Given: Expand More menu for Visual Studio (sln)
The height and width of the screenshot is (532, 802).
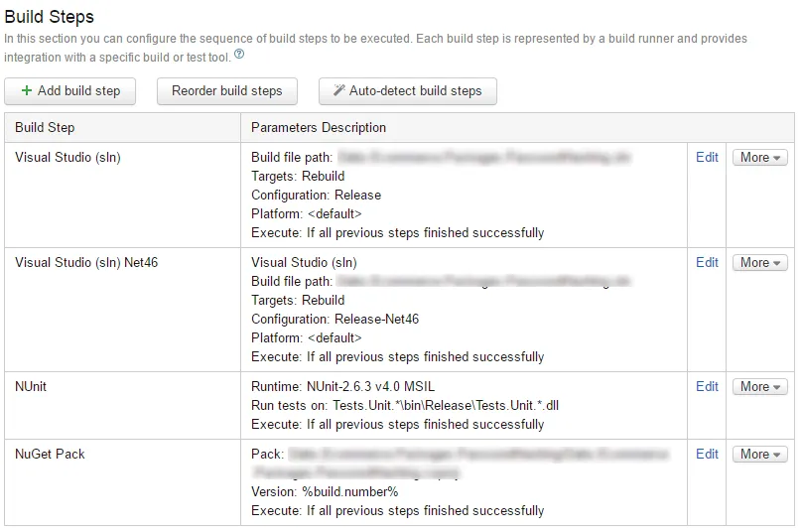Looking at the screenshot, I should coord(759,157).
